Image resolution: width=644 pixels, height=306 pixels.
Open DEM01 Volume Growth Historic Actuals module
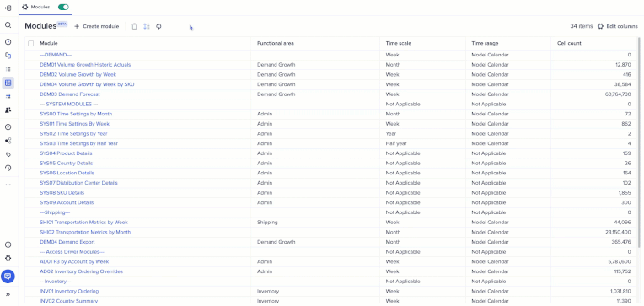pyautogui.click(x=85, y=64)
